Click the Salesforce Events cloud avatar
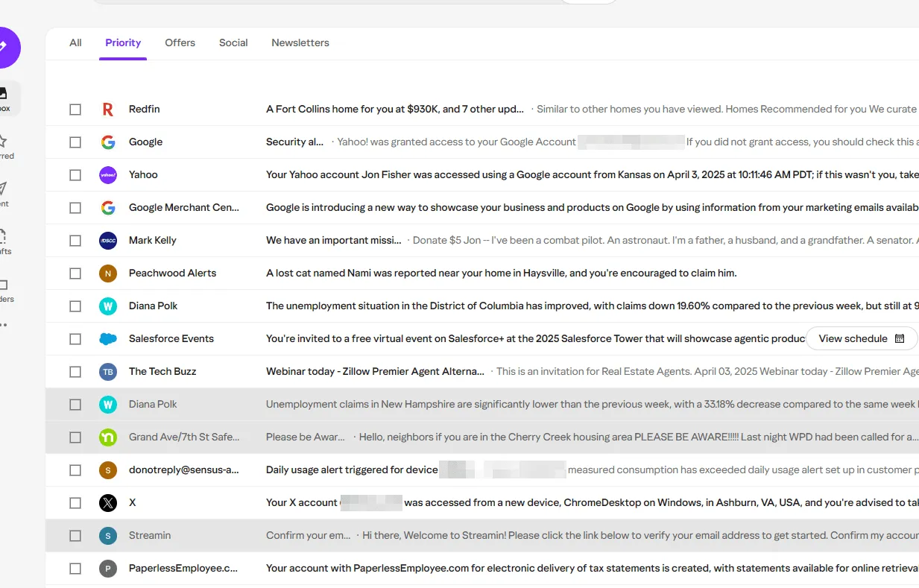Image resolution: width=919 pixels, height=588 pixels. (108, 338)
